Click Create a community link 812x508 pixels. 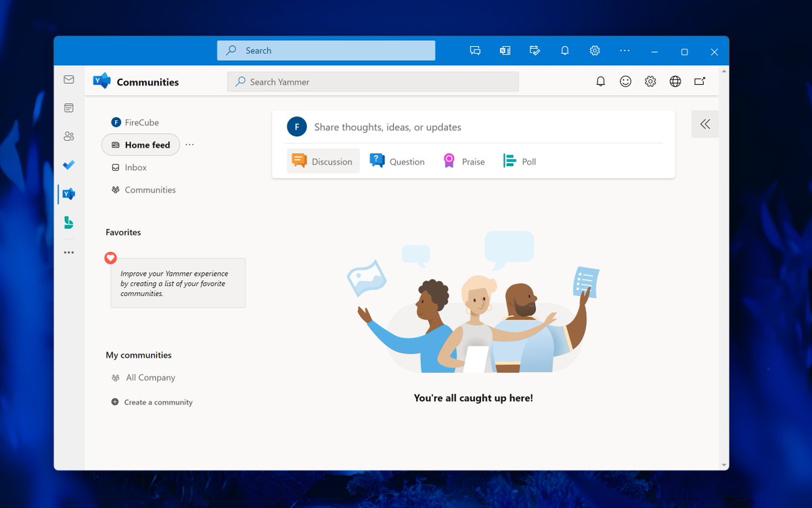tap(158, 402)
